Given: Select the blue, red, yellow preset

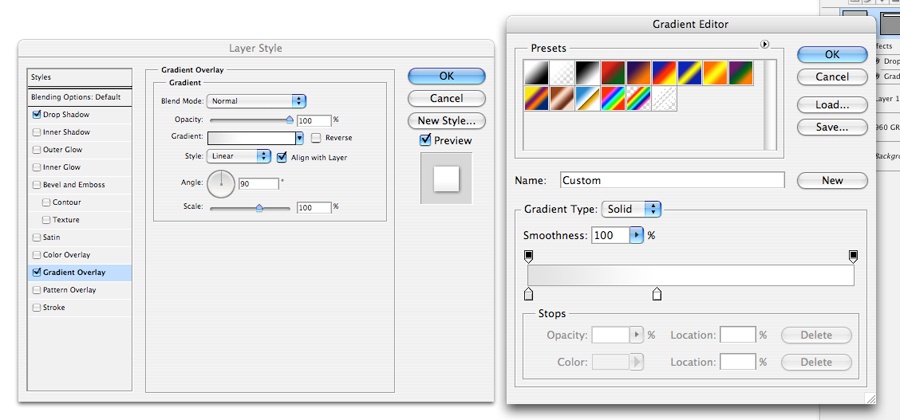Looking at the screenshot, I should coord(664,73).
